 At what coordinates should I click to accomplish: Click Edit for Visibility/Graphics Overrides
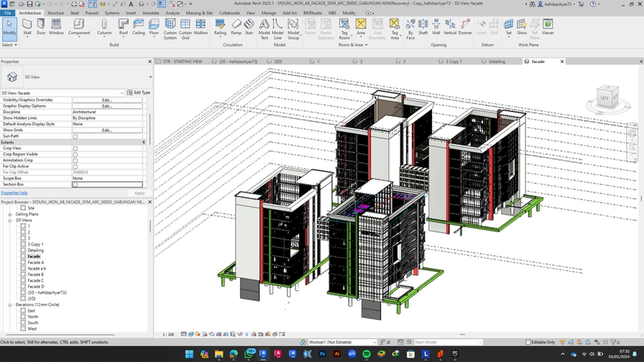point(107,100)
